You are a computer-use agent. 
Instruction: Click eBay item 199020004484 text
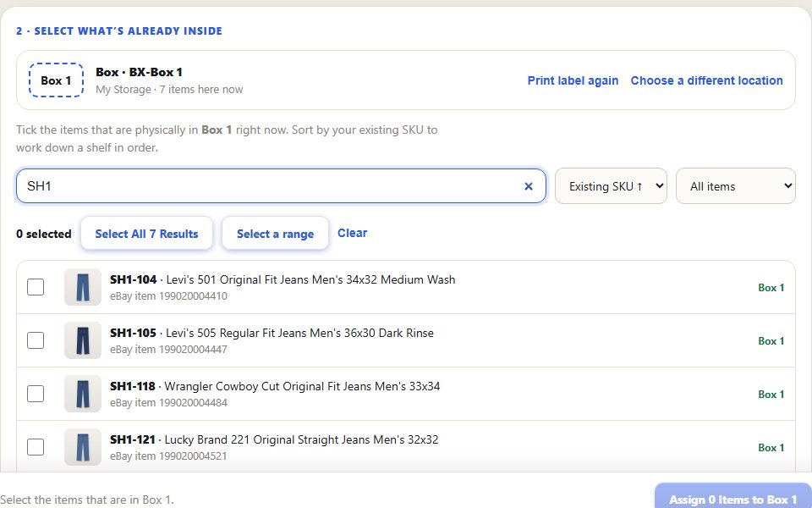tap(168, 403)
